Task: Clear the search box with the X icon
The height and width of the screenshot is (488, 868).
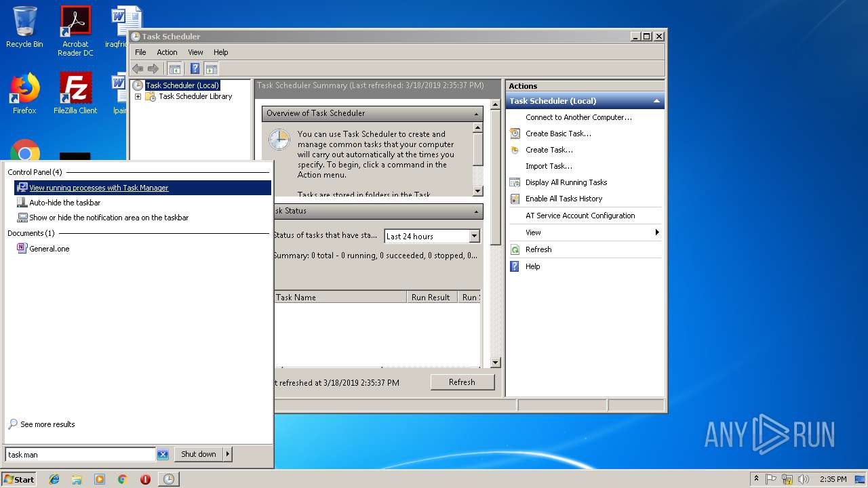Action: coord(163,454)
